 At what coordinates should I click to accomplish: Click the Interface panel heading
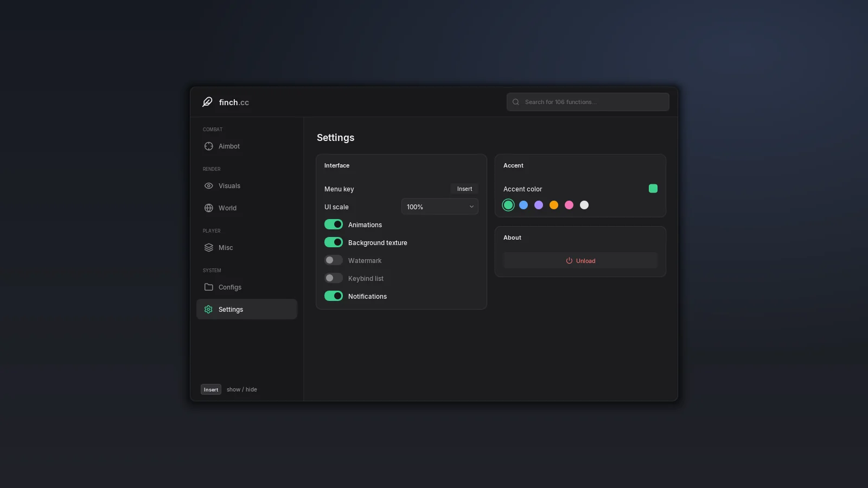337,165
